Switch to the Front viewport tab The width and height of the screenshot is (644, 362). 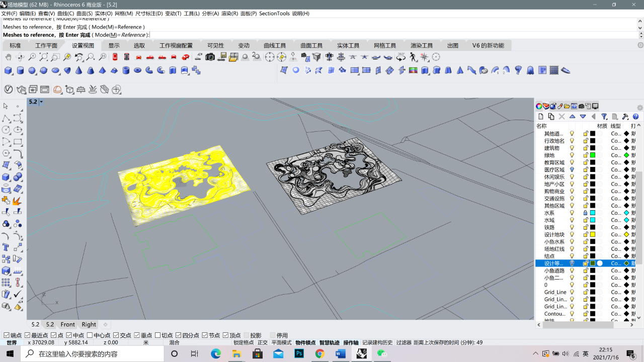coord(67,325)
